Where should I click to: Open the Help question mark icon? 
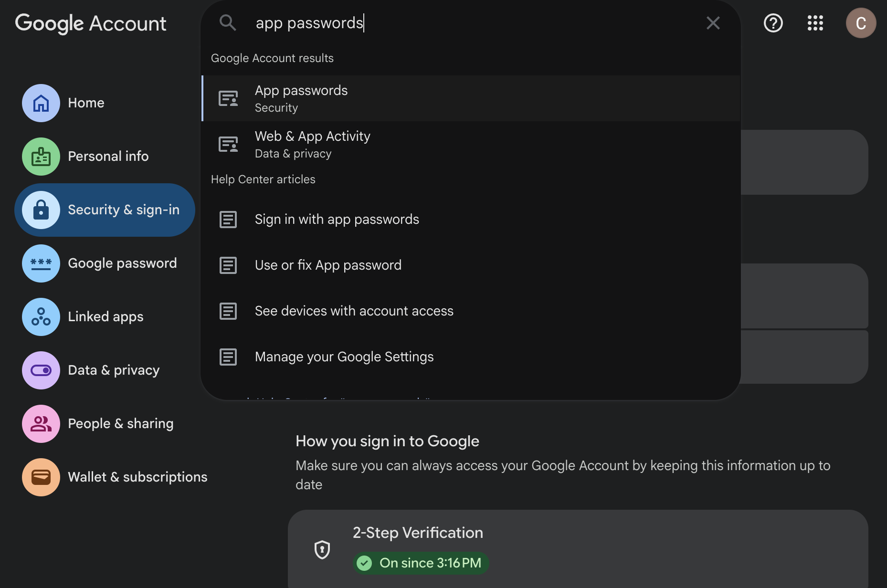[x=773, y=23]
